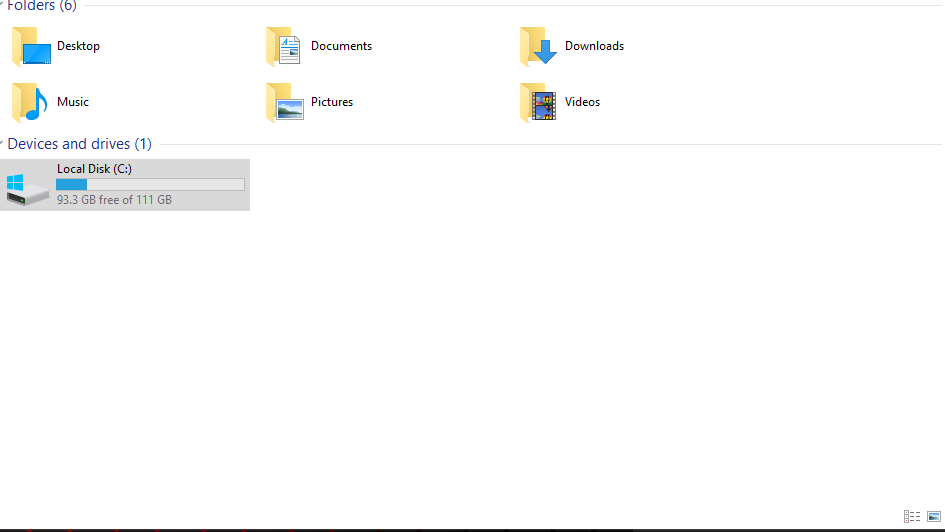Click the Downloads folder name
Image resolution: width=945 pixels, height=532 pixels.
(x=594, y=46)
